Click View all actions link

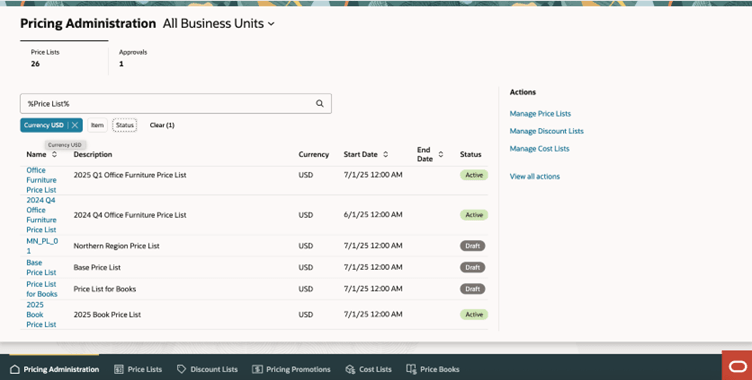coord(535,176)
